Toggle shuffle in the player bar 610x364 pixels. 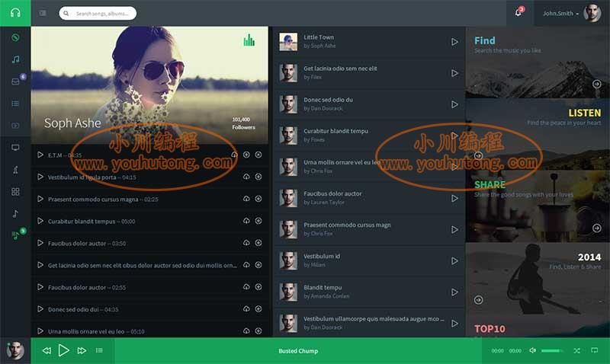(x=576, y=350)
